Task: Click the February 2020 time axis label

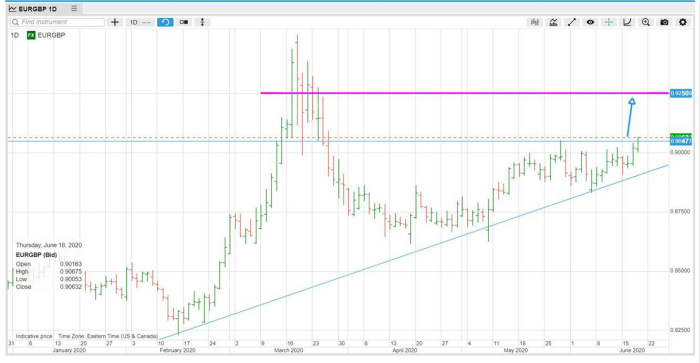Action: [178, 350]
